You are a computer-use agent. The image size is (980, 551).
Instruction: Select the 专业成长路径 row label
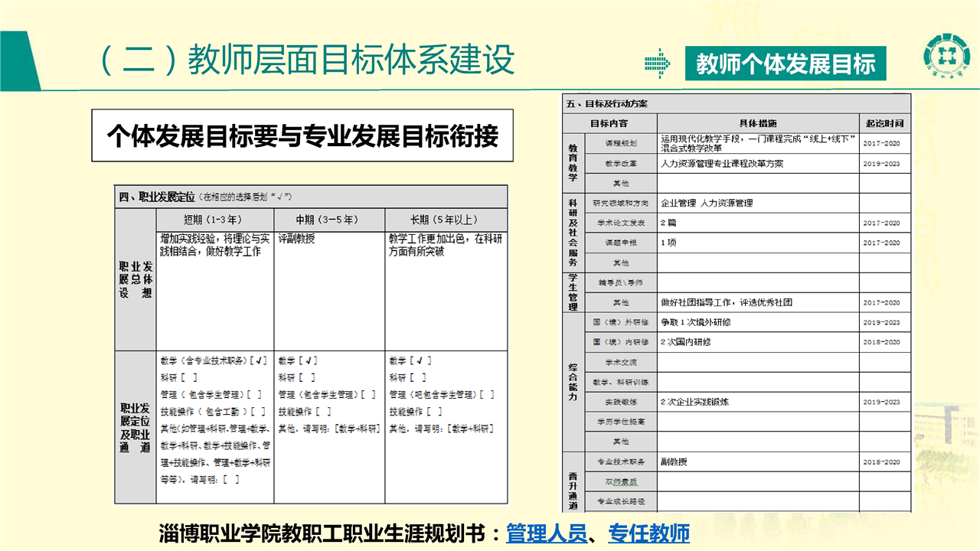pos(621,501)
